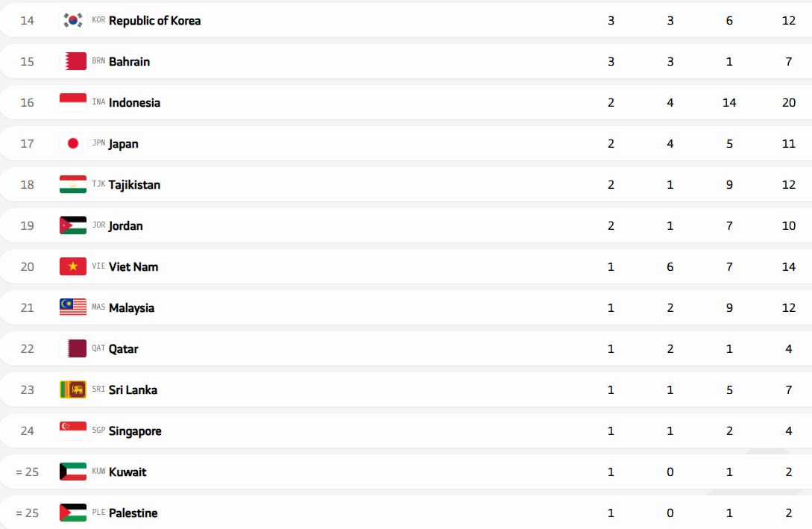Click the Qatar flag icon
This screenshot has width=812, height=529.
point(73,349)
